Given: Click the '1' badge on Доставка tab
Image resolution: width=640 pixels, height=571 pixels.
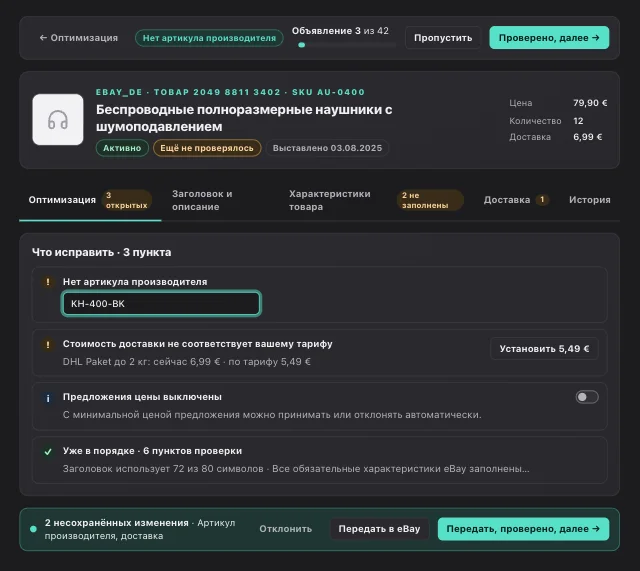Looking at the screenshot, I should tap(542, 200).
